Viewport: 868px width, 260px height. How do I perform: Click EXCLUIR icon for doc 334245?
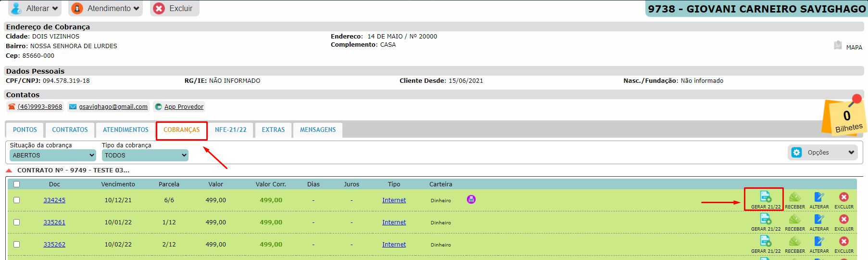click(x=844, y=196)
